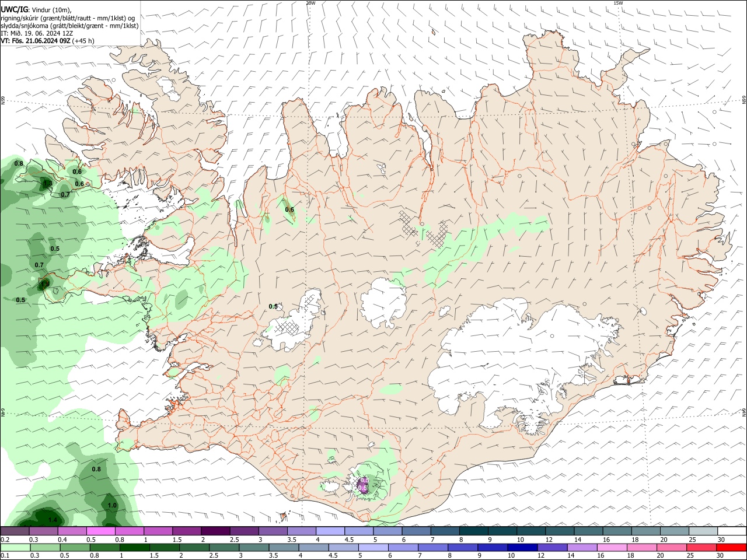Pick the 10 deep navy blue rain swatch
747x560 pixels.
[523, 547]
